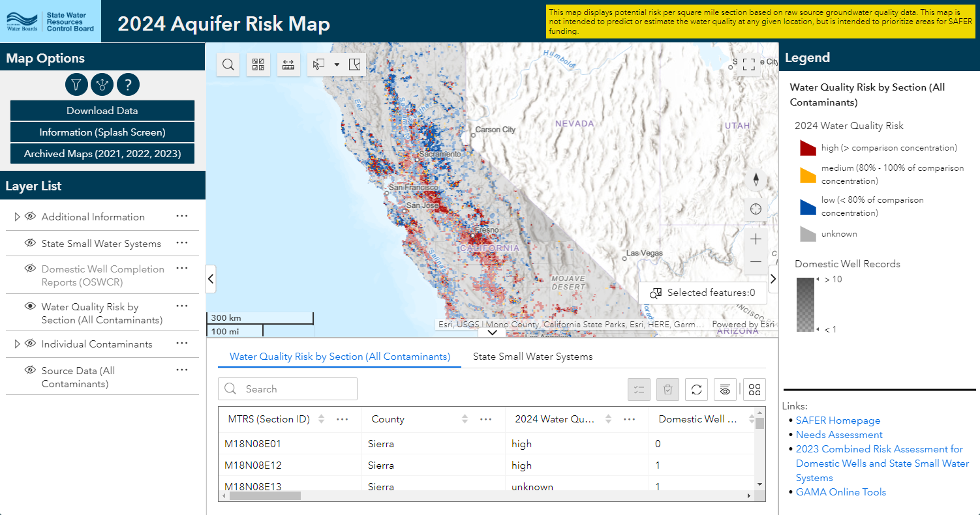Expand the Additional Information layer group

(17, 217)
